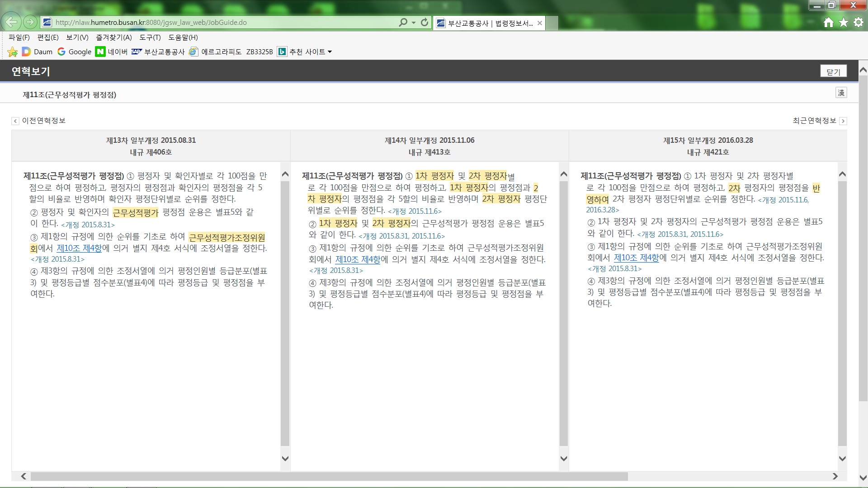This screenshot has height=488, width=868.
Task: Open the Daum bookmark
Action: [x=38, y=52]
